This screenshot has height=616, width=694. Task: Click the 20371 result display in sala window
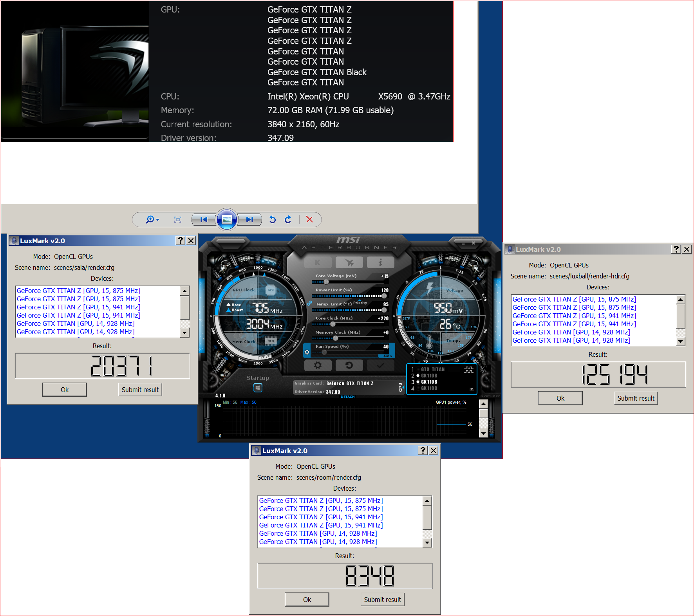103,366
